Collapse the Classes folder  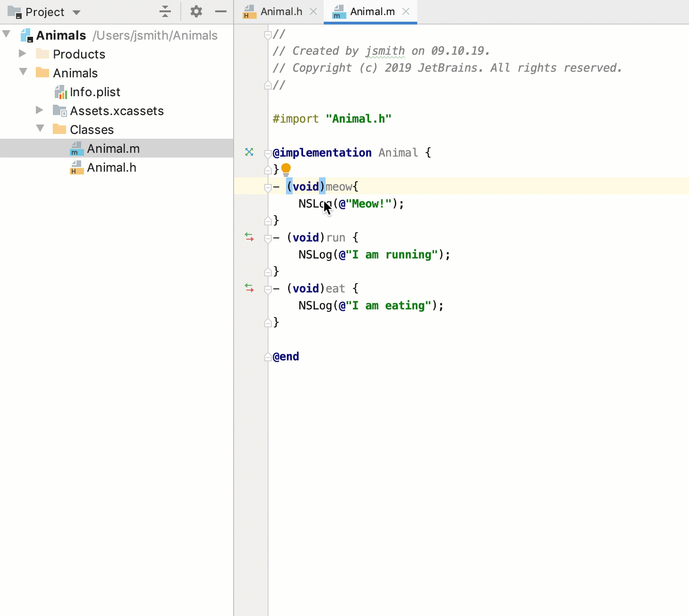coord(41,129)
